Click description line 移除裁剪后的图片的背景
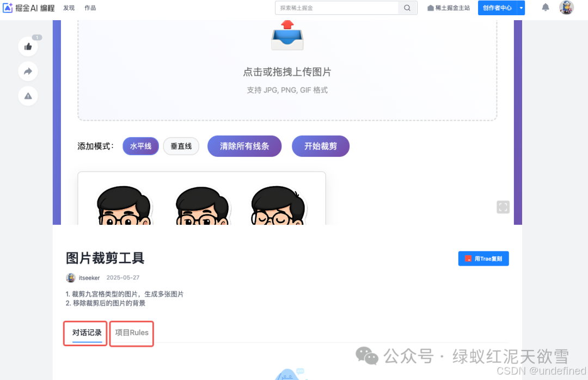The width and height of the screenshot is (588, 380). tap(106, 303)
